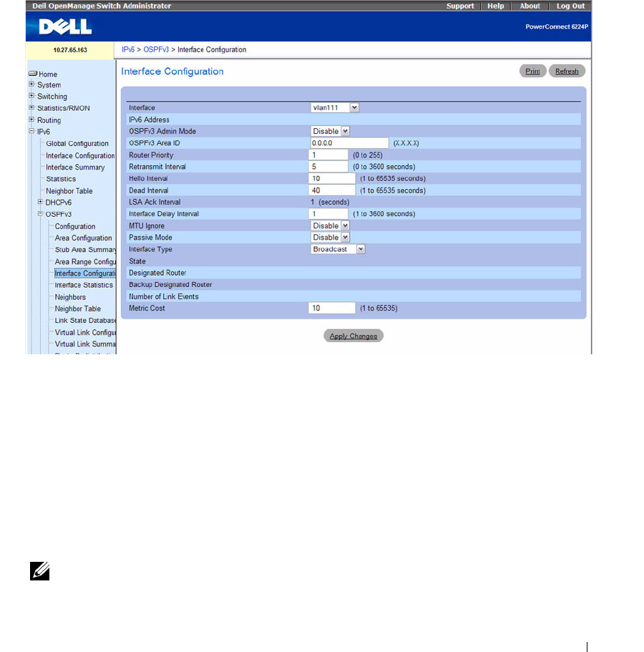The height and width of the screenshot is (652, 644).
Task: Click the PowerConnect 6224P model label
Action: coord(557,26)
